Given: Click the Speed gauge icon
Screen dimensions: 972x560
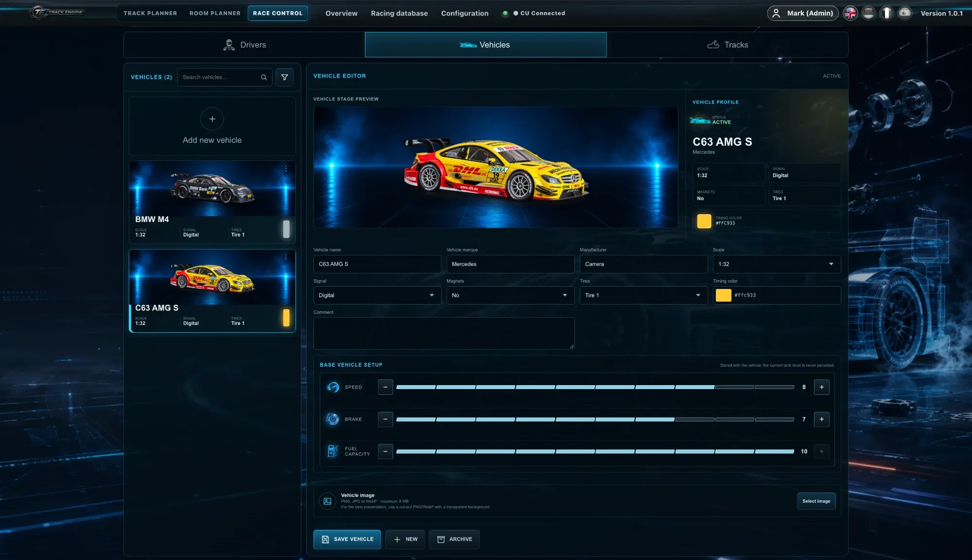Looking at the screenshot, I should tap(333, 387).
